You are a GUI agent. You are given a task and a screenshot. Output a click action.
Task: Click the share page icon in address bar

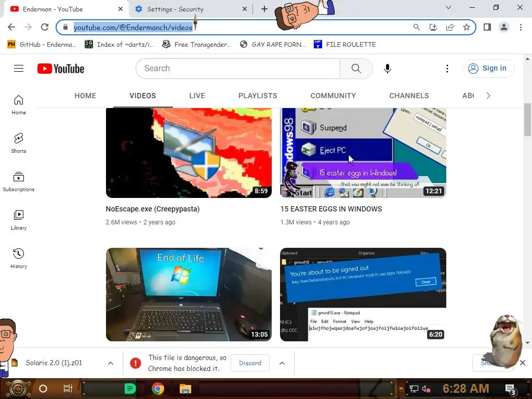[450, 27]
